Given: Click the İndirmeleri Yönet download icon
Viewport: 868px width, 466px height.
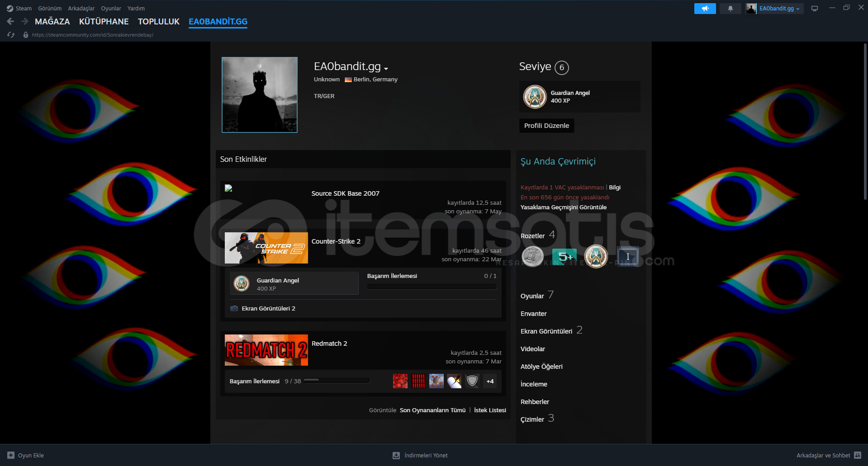Looking at the screenshot, I should [396, 455].
